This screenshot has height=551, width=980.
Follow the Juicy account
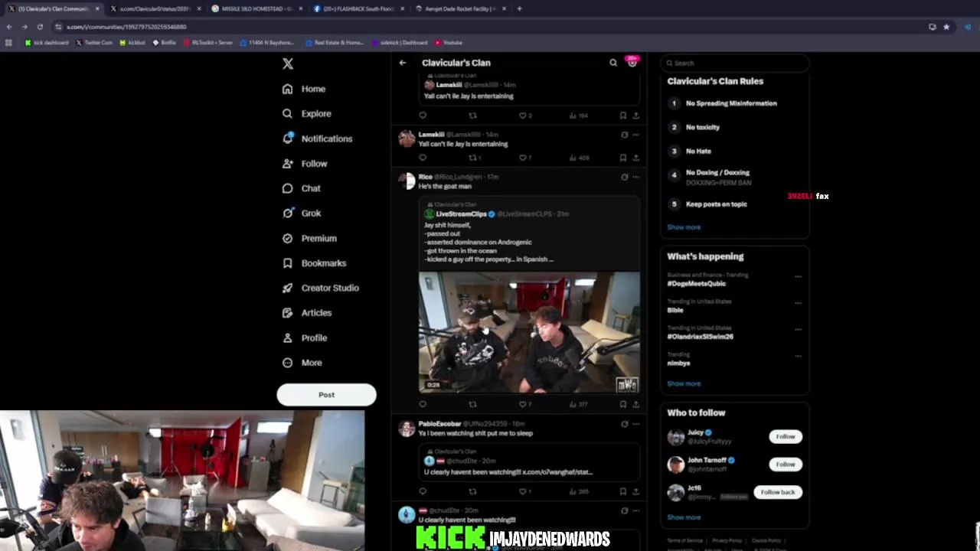pos(786,436)
